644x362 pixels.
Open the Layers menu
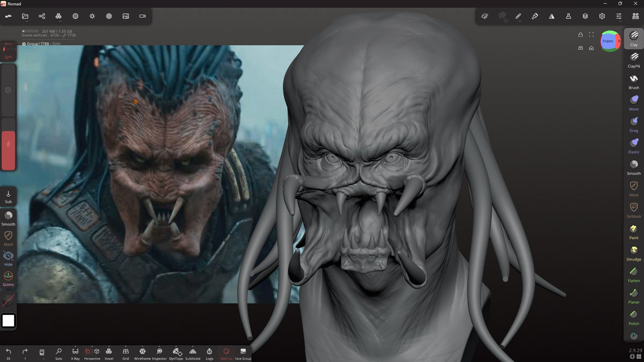tap(585, 16)
